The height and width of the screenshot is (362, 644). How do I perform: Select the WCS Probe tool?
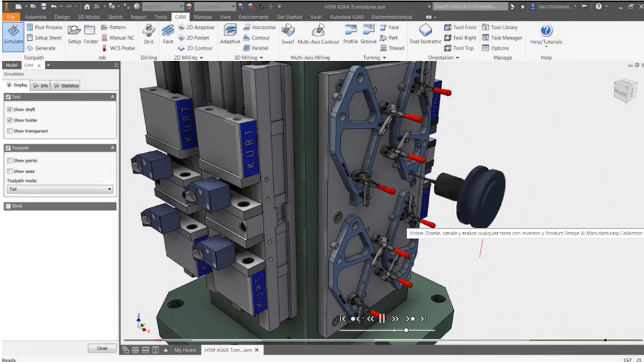[x=118, y=48]
